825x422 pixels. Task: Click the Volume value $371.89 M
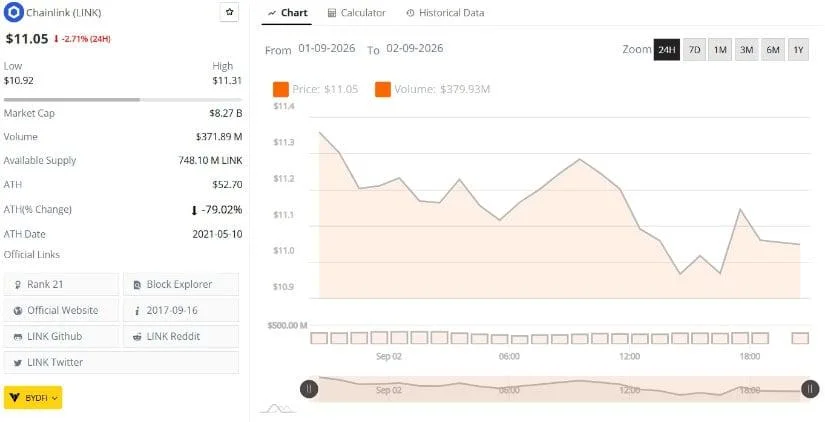pos(219,137)
